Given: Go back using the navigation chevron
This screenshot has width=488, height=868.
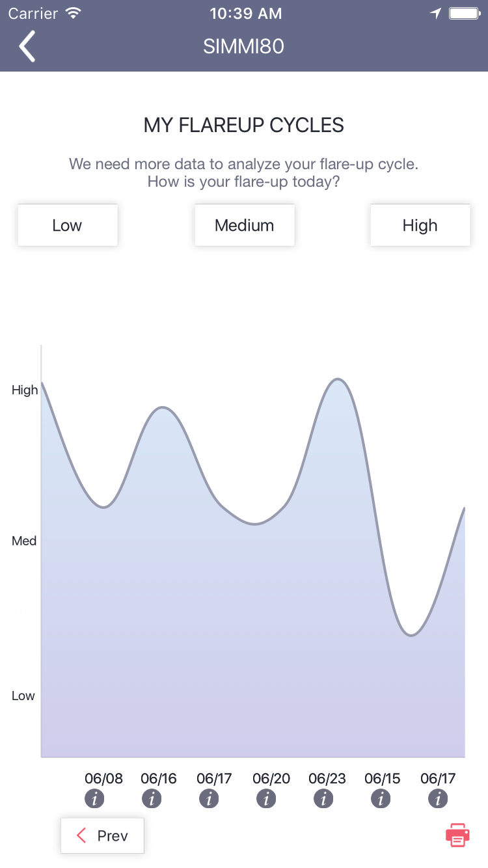Looking at the screenshot, I should (x=27, y=46).
